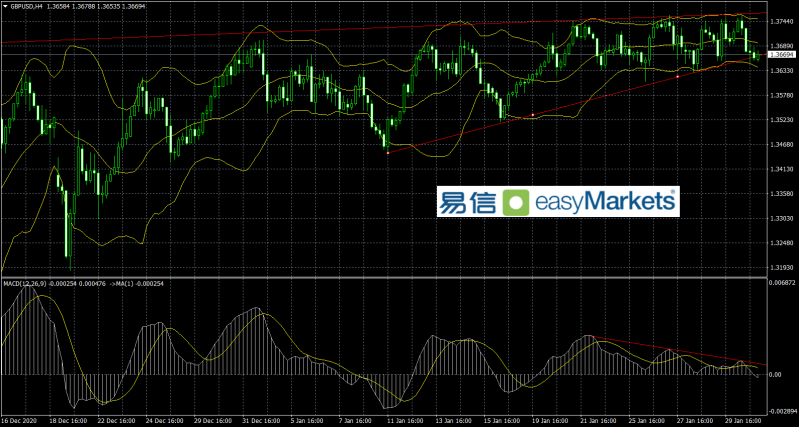Click the 1.34680 price axis label
The image size is (799, 427).
[782, 145]
